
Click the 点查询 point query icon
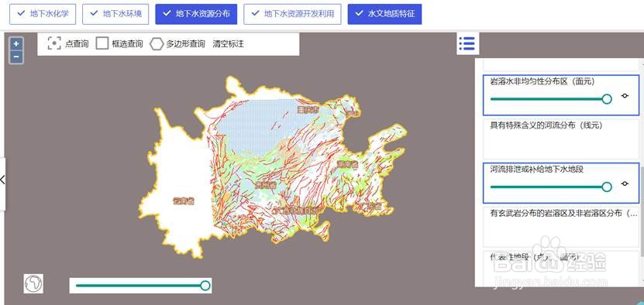click(x=54, y=43)
